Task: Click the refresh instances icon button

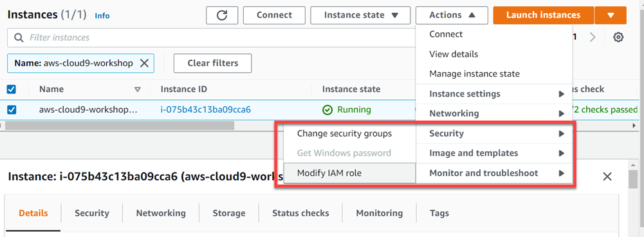Action: 222,15
